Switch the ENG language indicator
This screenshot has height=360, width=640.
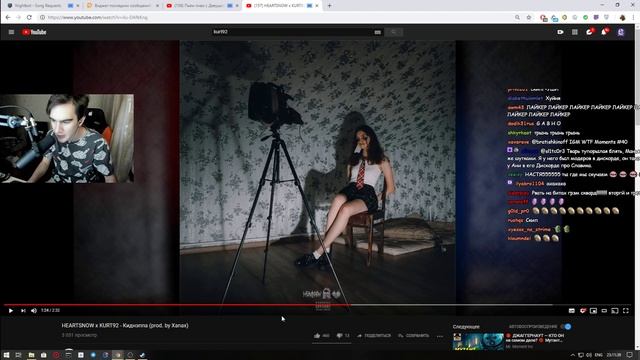599,355
